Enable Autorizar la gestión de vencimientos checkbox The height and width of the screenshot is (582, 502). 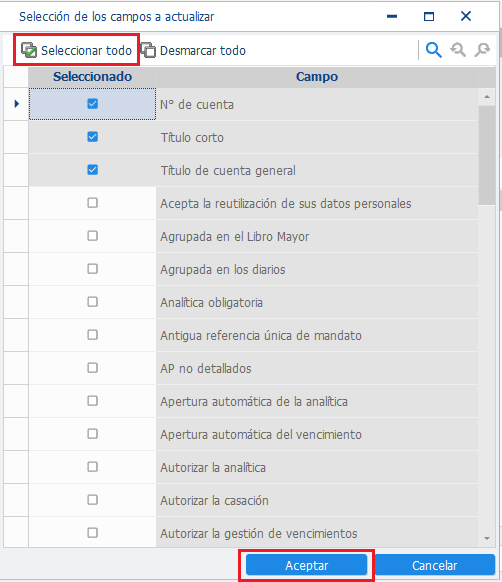tap(92, 533)
